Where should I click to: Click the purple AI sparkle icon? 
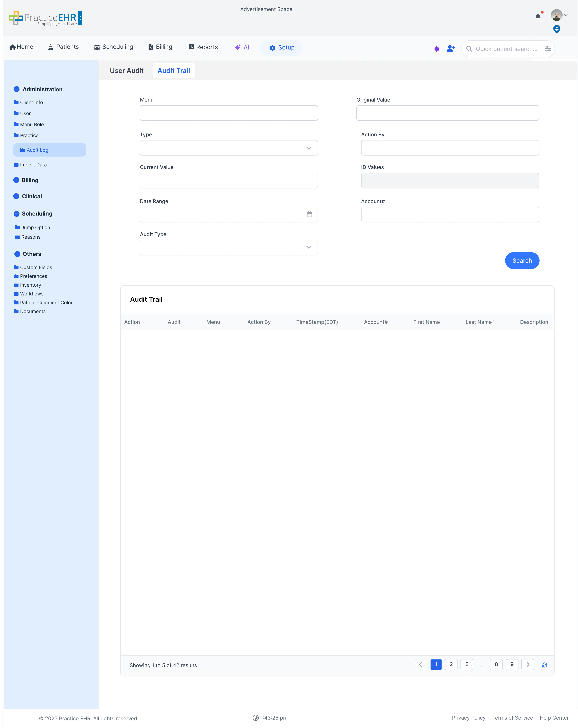pos(437,49)
